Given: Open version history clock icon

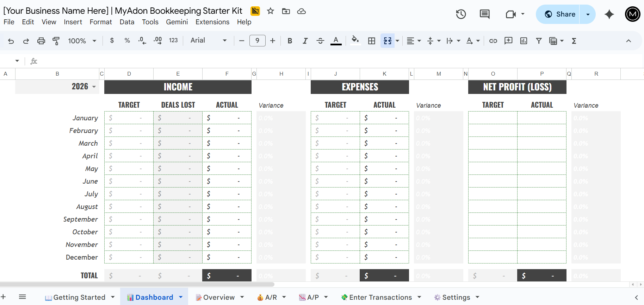Looking at the screenshot, I should coord(461,14).
